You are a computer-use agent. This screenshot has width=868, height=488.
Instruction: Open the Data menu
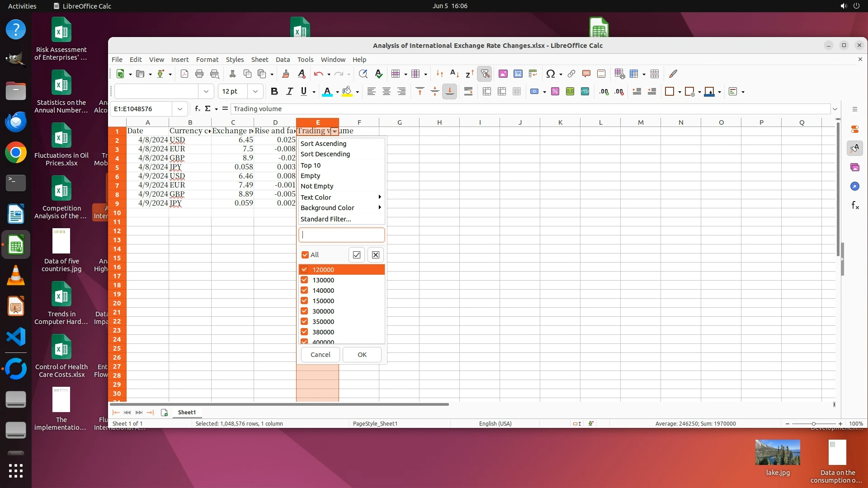click(x=283, y=60)
